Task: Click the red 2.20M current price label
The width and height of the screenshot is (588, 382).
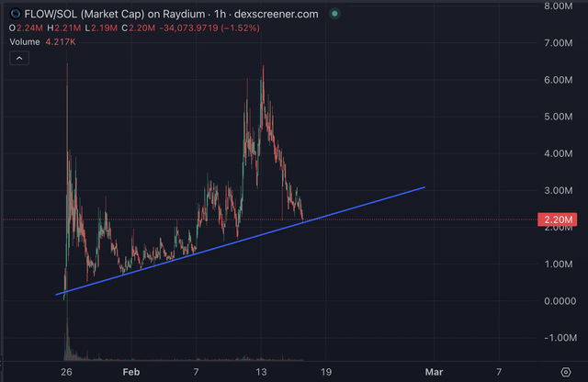Action: (x=560, y=220)
